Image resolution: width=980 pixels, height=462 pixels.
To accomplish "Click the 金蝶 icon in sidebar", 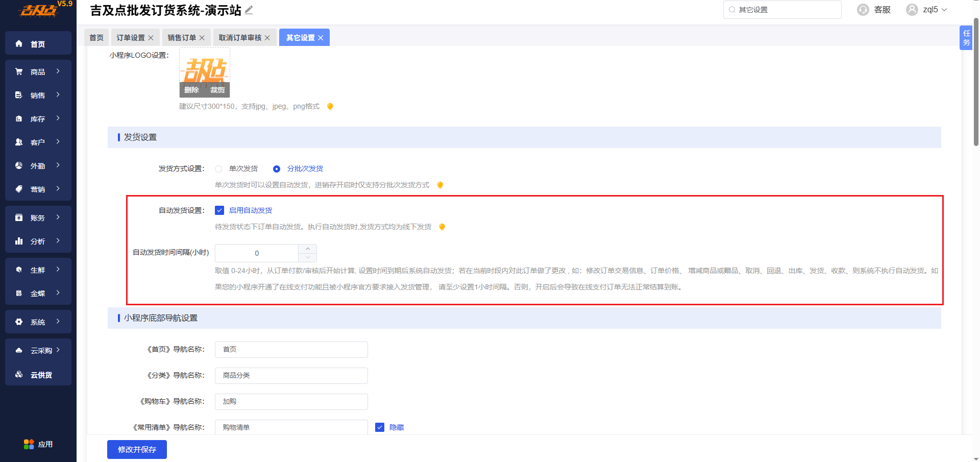I will pos(19,293).
